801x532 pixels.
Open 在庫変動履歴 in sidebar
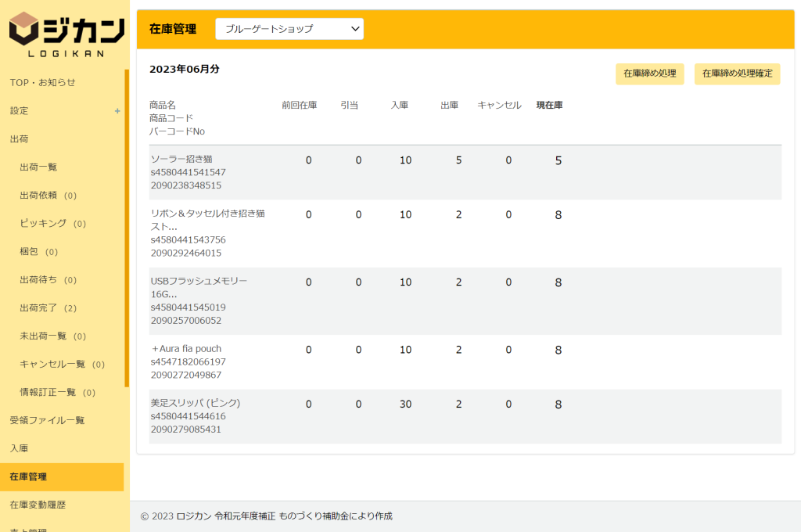[38, 505]
